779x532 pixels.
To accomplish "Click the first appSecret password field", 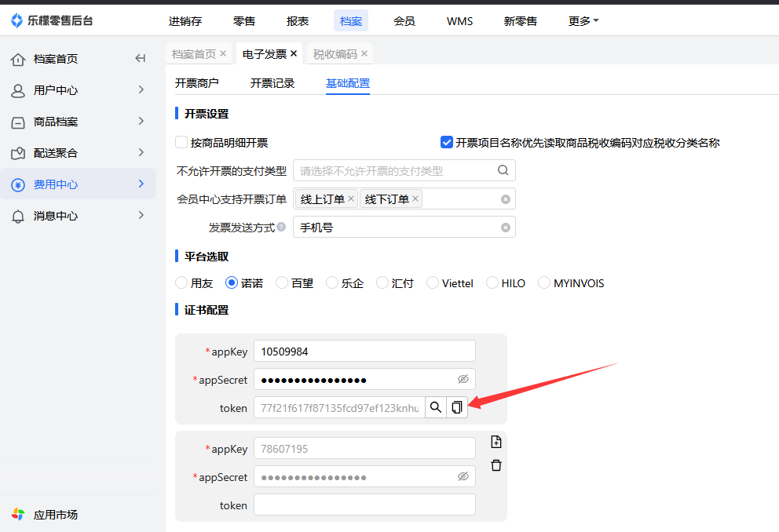I will (364, 380).
